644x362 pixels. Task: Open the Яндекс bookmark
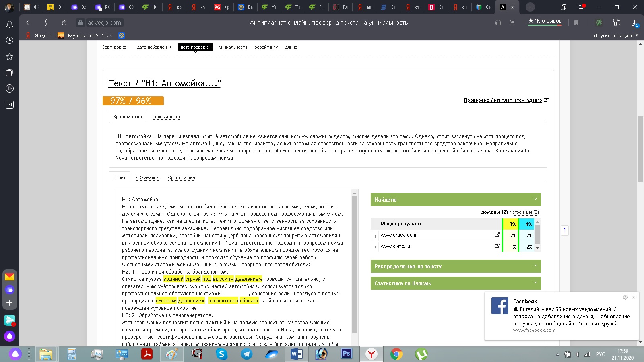point(39,35)
